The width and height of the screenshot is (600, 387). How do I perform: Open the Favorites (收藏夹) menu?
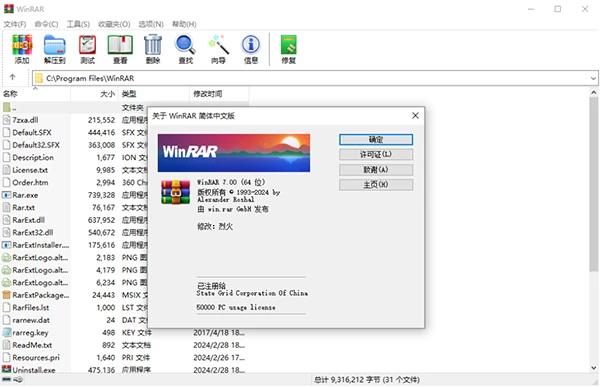114,24
